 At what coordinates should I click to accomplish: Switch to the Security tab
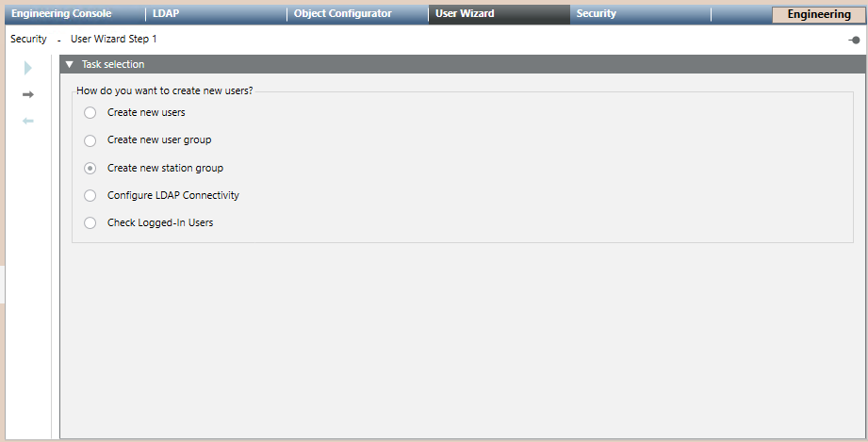597,14
